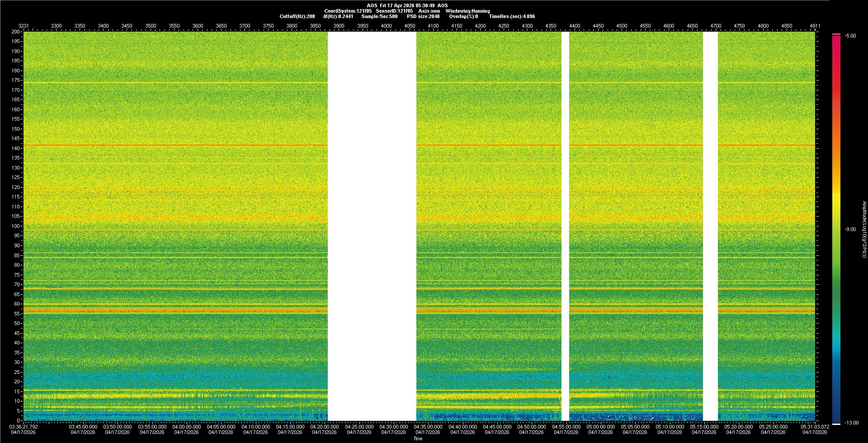Click the -13.00 colorbar minimum label
Screen dimensions: 868x443
coord(851,423)
